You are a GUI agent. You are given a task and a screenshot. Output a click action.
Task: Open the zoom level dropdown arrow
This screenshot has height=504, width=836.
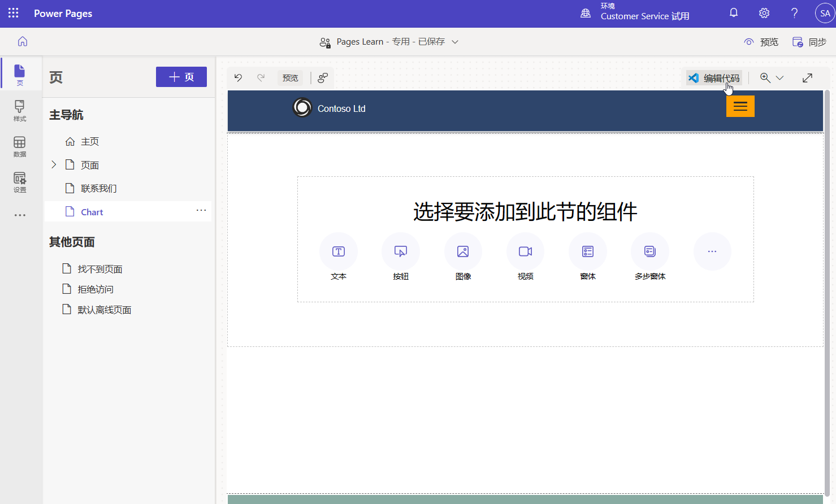[780, 78]
